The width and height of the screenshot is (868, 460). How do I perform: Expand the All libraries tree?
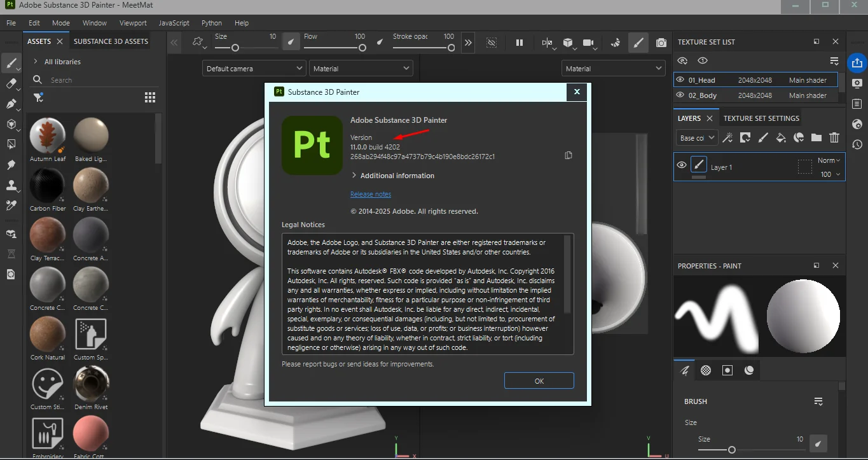[x=35, y=62]
